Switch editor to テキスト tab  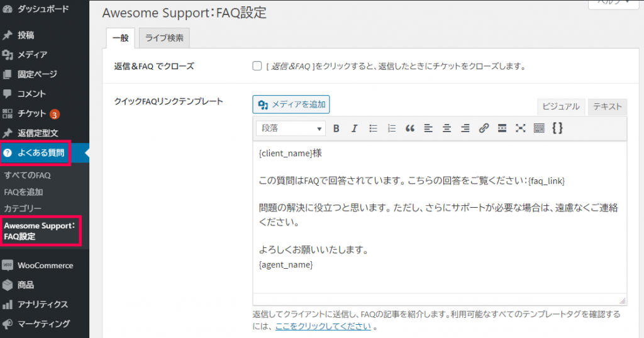(608, 106)
